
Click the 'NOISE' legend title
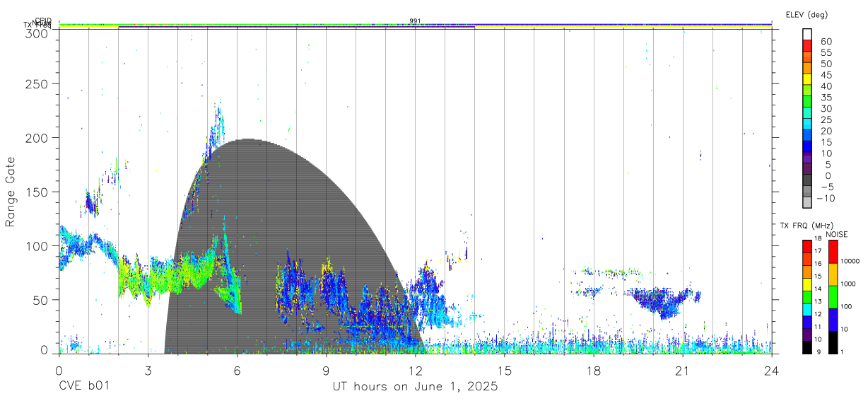click(837, 234)
